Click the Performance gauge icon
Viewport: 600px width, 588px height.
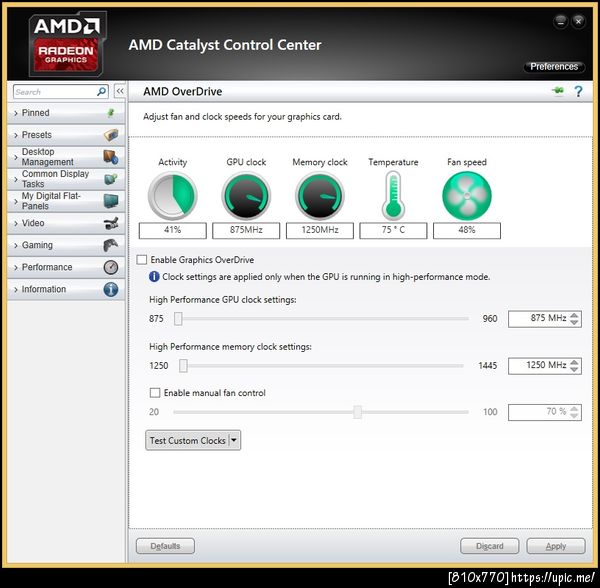pyautogui.click(x=111, y=267)
